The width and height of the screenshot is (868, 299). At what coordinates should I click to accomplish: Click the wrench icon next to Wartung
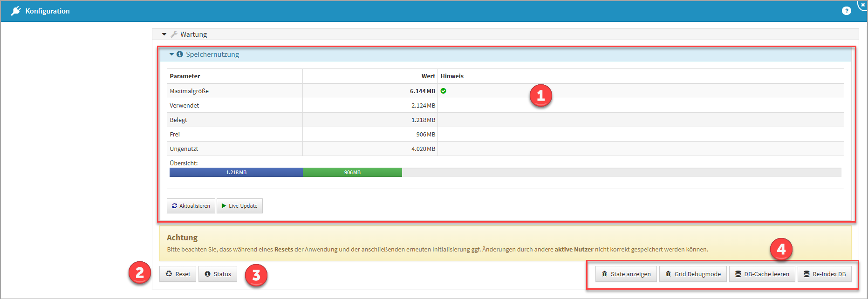click(x=174, y=34)
